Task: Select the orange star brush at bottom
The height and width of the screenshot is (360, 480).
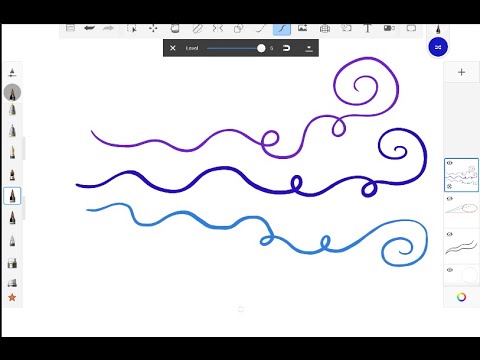Action: (12, 297)
